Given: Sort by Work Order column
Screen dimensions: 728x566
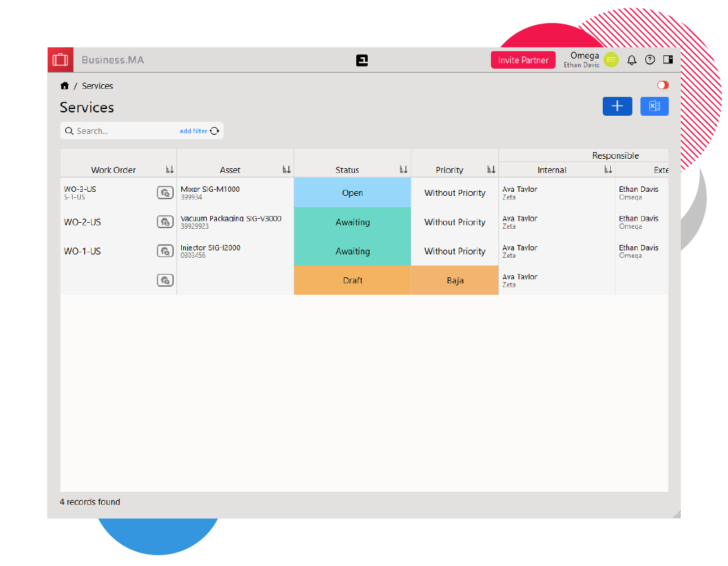Looking at the screenshot, I should click(170, 170).
